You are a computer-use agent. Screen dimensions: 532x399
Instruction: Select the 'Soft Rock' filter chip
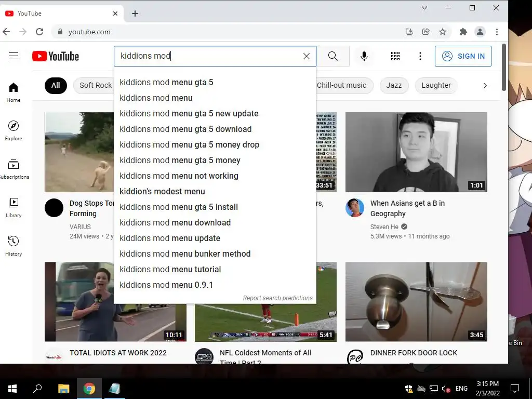click(x=94, y=86)
